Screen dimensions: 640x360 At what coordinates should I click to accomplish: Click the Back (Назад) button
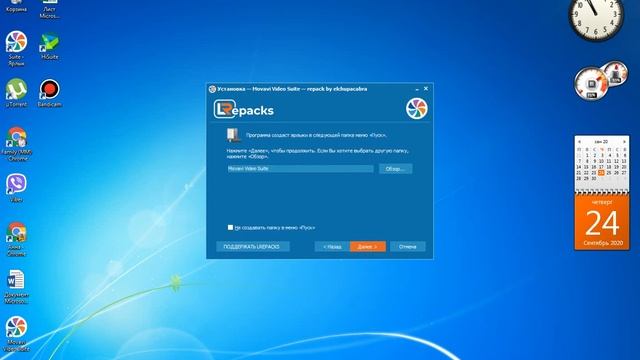(x=332, y=247)
